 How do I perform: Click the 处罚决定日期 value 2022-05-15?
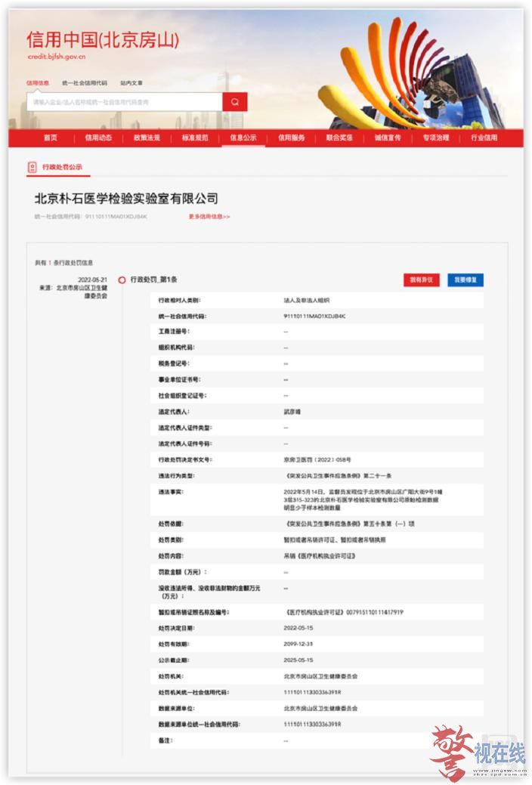(x=298, y=628)
